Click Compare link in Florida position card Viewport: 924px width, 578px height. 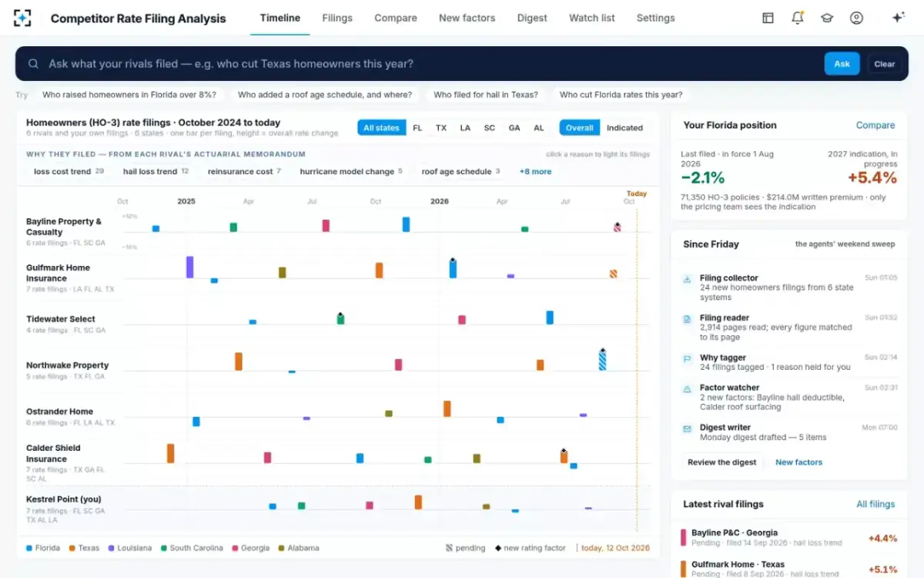point(875,125)
